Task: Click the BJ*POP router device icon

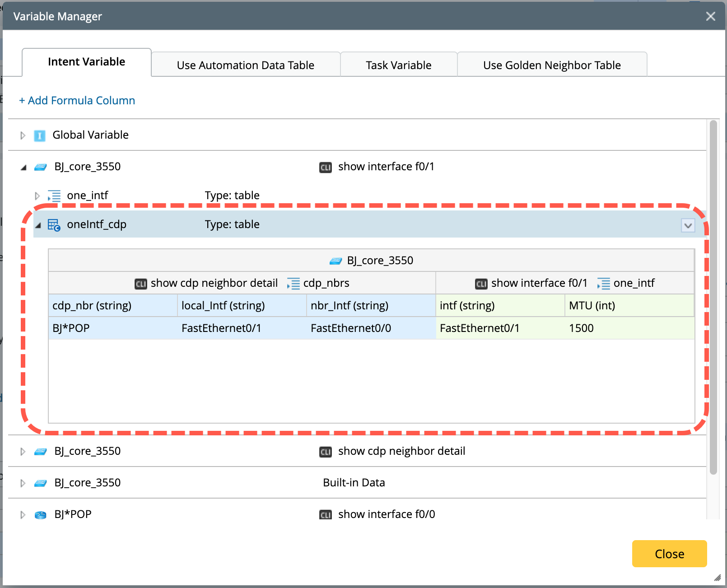Action: pos(41,515)
